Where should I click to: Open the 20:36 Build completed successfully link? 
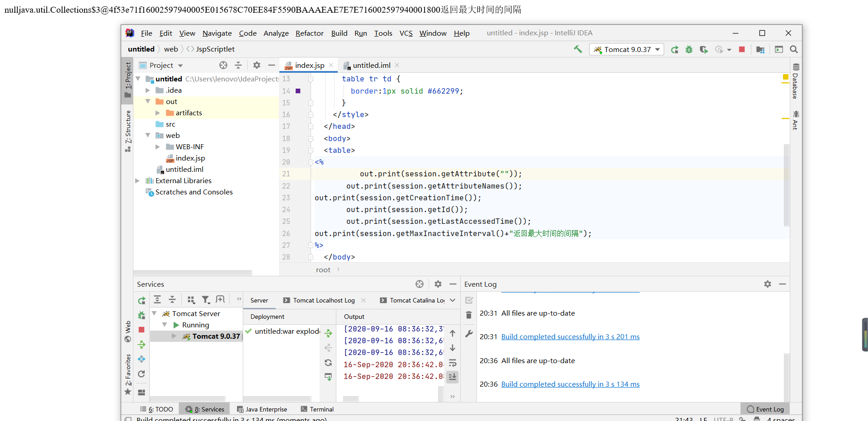(571, 384)
